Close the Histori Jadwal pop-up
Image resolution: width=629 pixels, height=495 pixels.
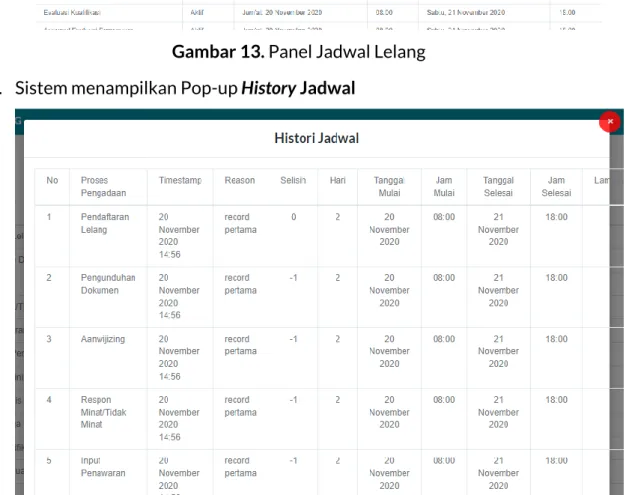(610, 122)
